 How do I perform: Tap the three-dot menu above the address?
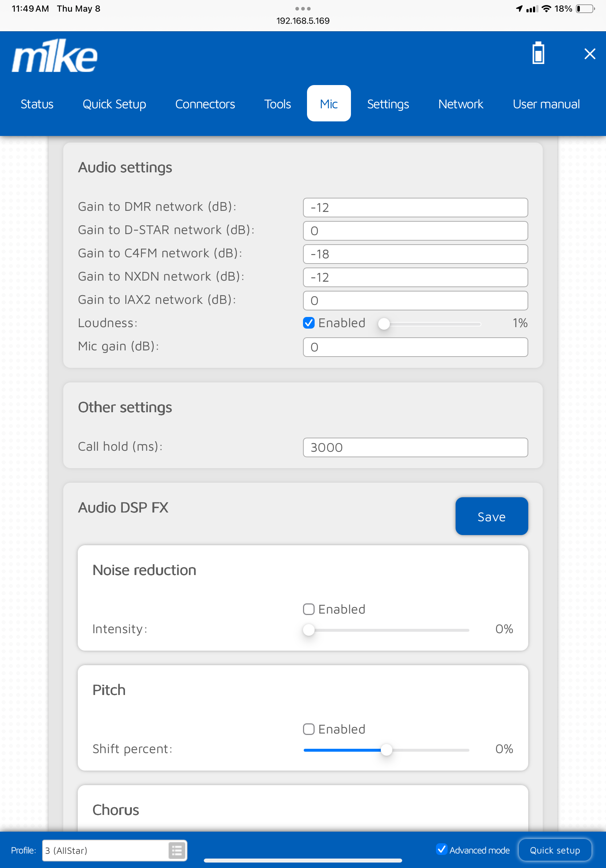[303, 8]
